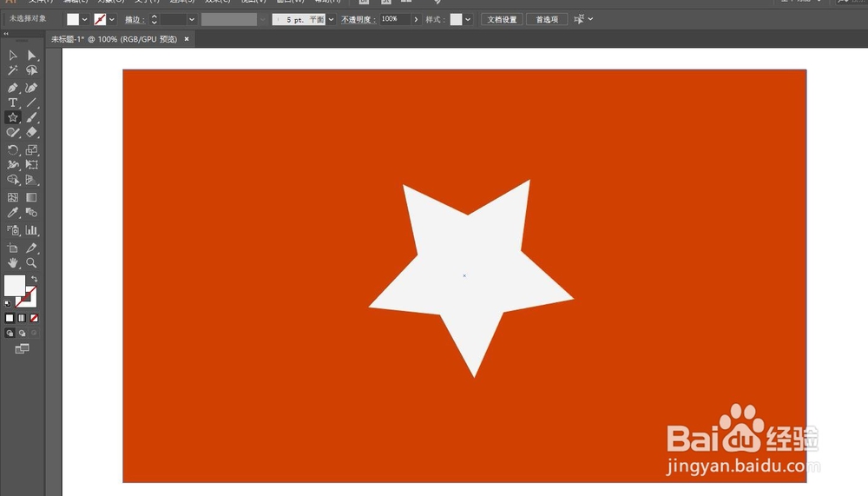Select the Curvature tool
This screenshot has width=868, height=496.
pos(31,88)
